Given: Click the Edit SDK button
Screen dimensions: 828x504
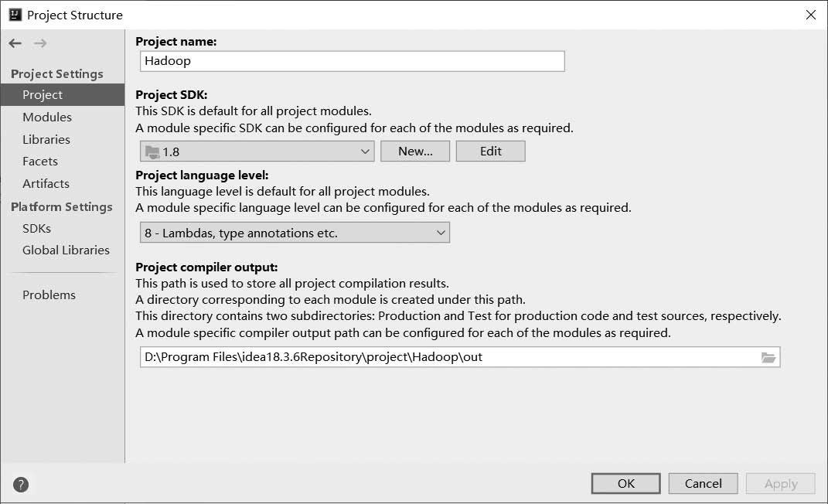Looking at the screenshot, I should 491,152.
